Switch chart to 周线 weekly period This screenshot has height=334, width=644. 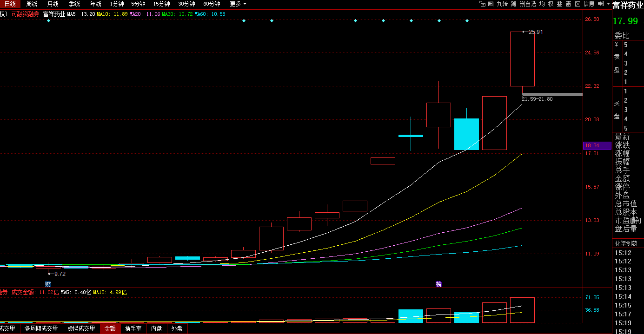point(32,4)
